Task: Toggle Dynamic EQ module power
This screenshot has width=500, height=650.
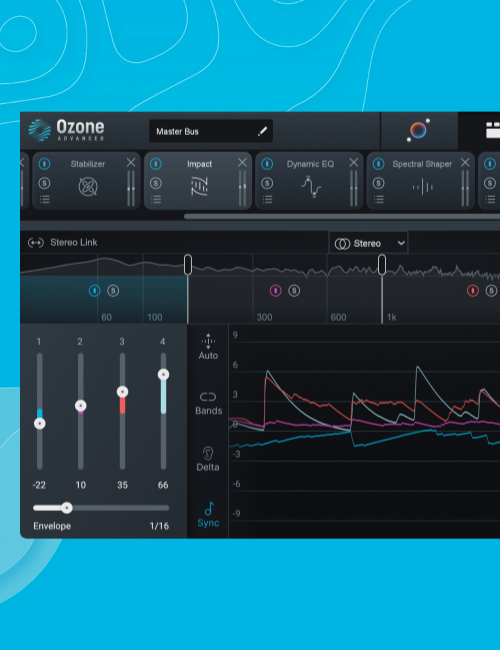Action: [267, 164]
